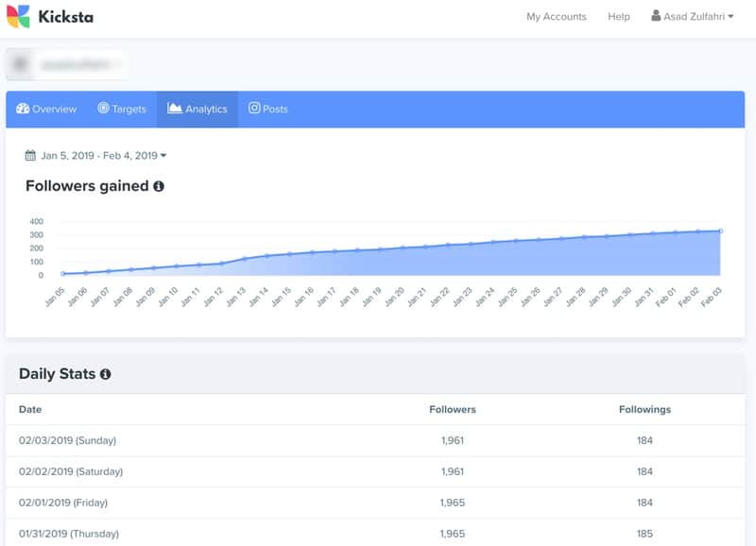
Task: Open My Accounts page
Action: click(x=556, y=16)
